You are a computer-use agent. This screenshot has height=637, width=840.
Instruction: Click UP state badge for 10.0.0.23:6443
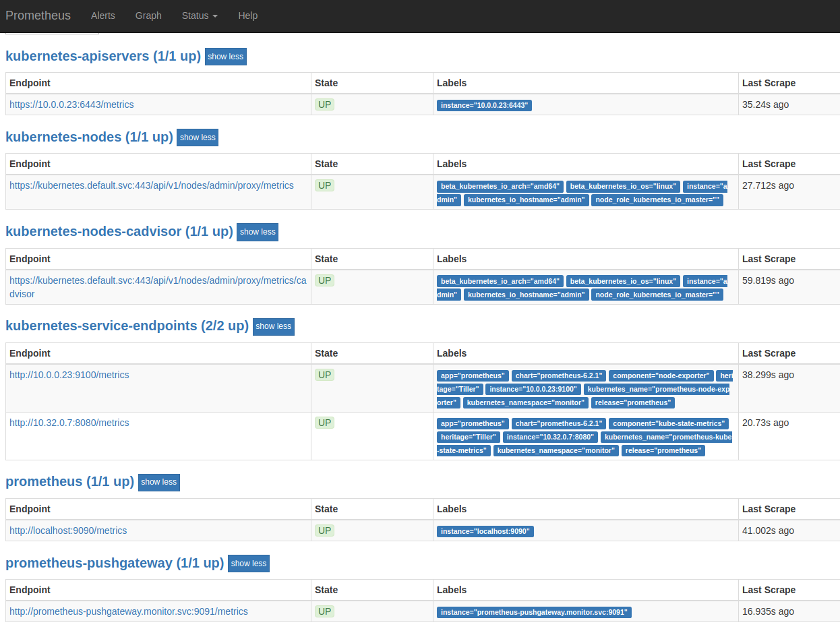coord(325,104)
